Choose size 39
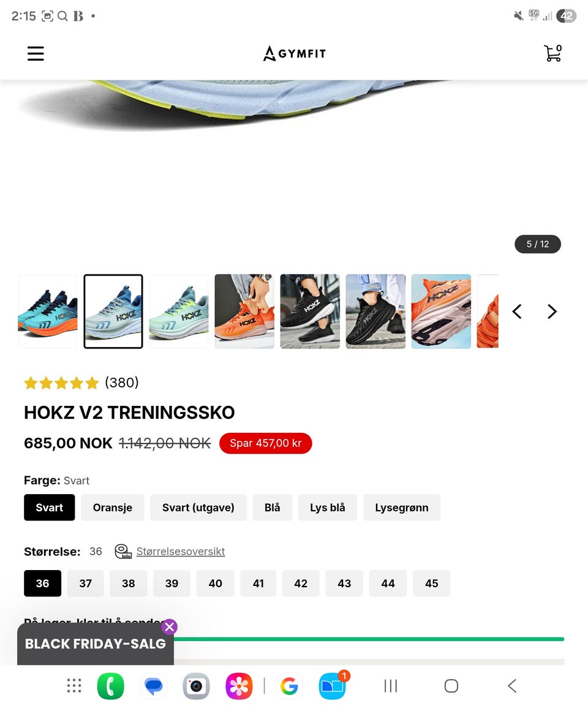Viewport: 588px width, 706px height. (171, 584)
